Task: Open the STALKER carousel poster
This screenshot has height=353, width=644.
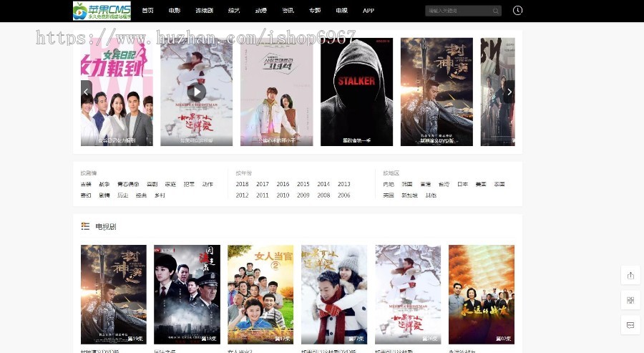Action: pyautogui.click(x=356, y=92)
